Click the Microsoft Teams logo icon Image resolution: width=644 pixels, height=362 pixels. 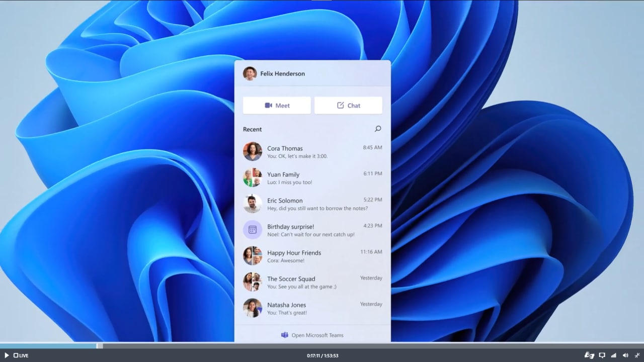click(x=285, y=335)
